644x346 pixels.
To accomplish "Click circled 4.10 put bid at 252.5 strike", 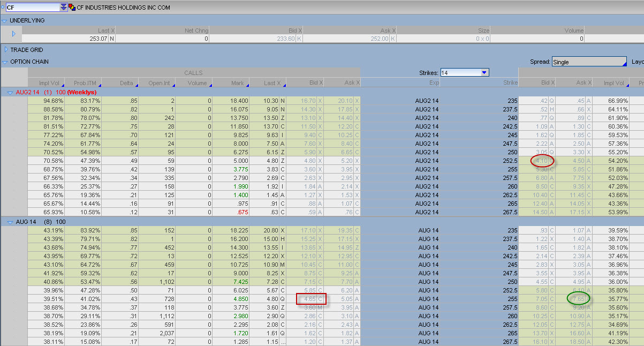I will pyautogui.click(x=542, y=161).
